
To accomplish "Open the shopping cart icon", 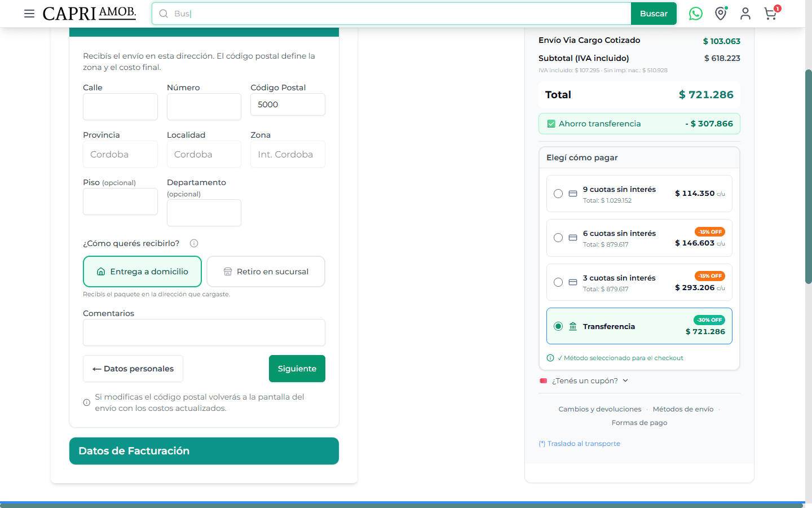I will coord(771,13).
